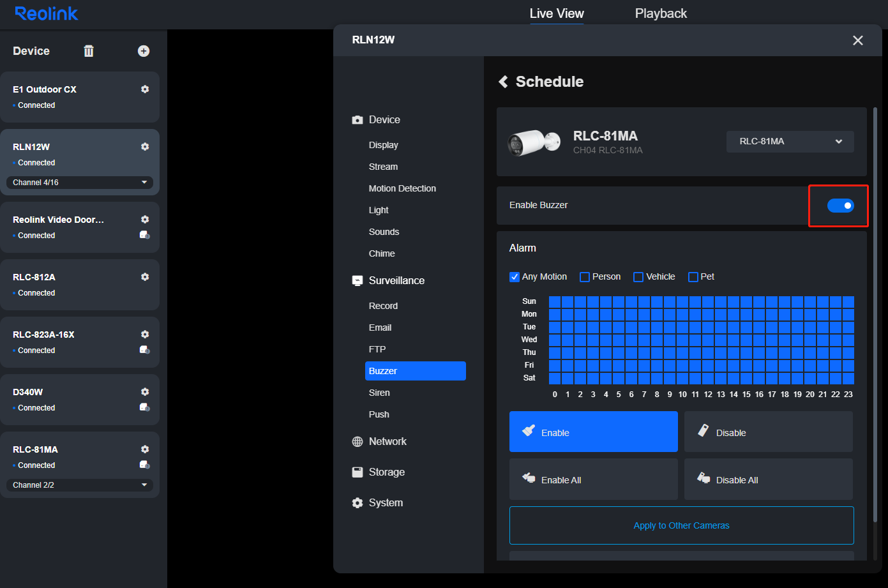Open settings gear for D340W
This screenshot has height=588, width=888.
point(145,392)
